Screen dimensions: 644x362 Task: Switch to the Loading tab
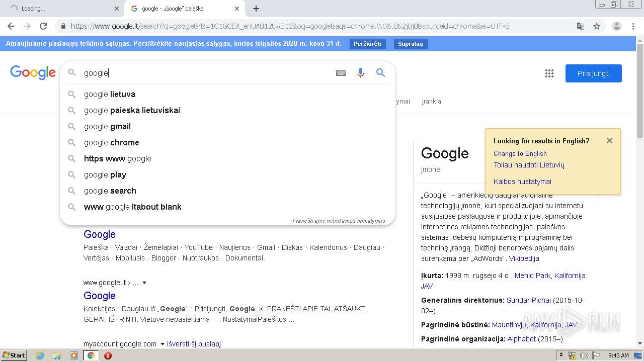(63, 9)
